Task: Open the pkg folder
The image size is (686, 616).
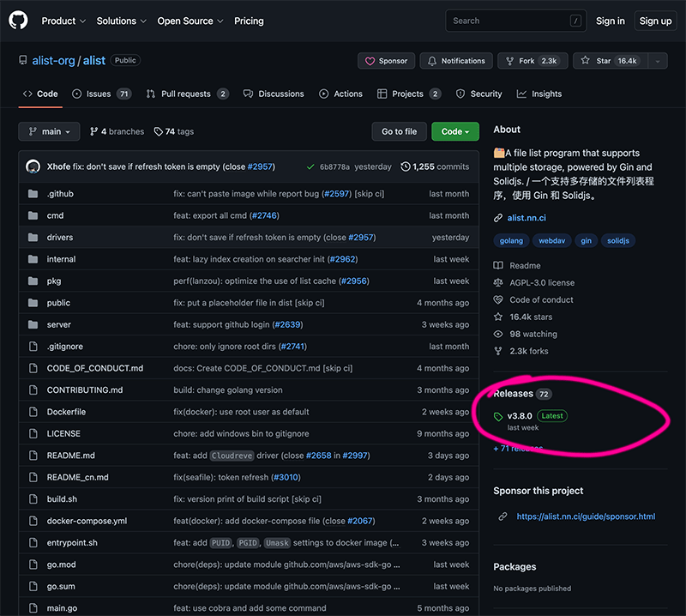Action: click(54, 281)
